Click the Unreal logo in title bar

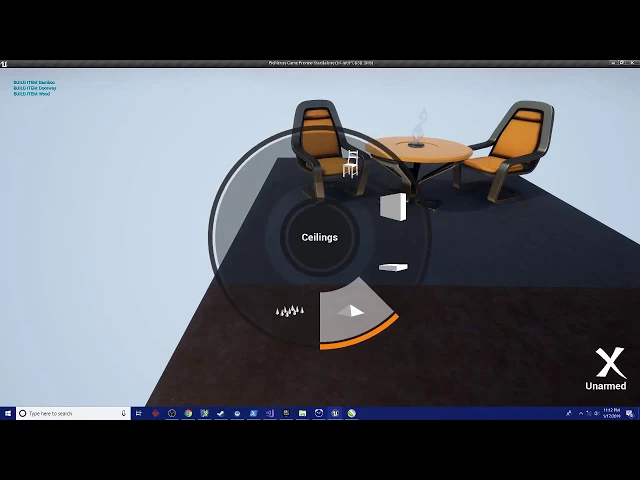[4, 64]
